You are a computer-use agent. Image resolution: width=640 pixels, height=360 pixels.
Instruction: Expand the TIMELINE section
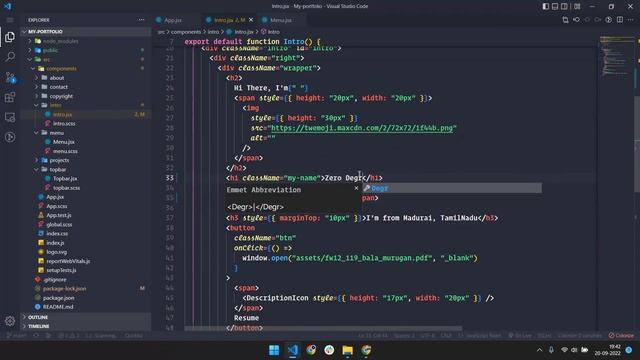[x=86, y=326]
